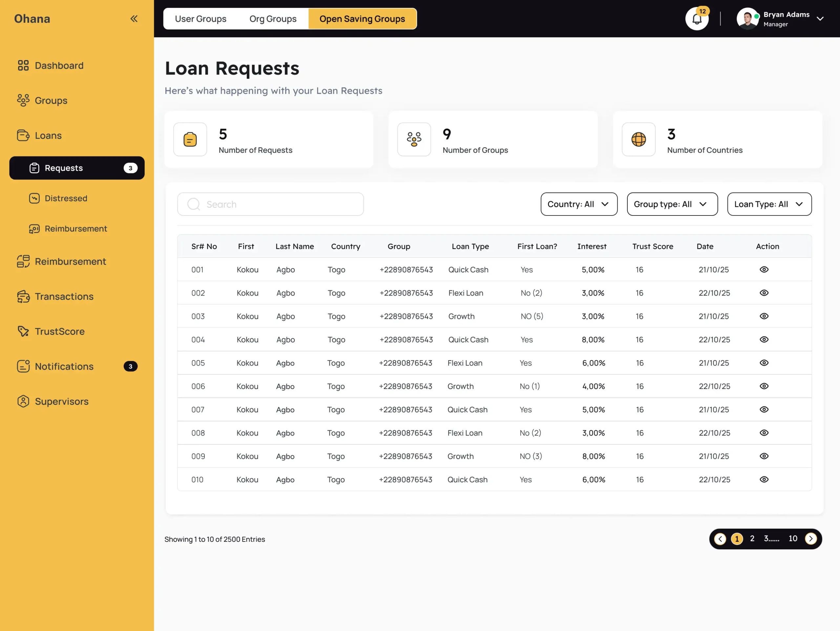The image size is (840, 631).
Task: Show details for Flexi Loan row 005
Action: tap(764, 363)
